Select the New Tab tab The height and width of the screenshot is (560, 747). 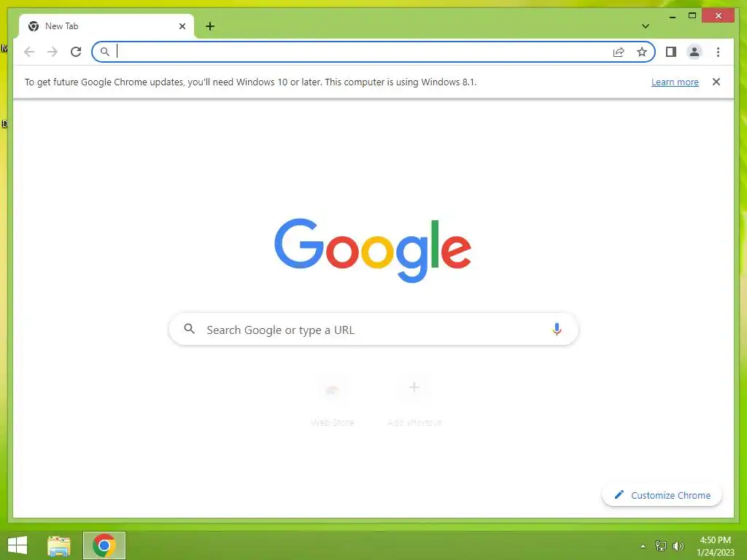[x=107, y=26]
